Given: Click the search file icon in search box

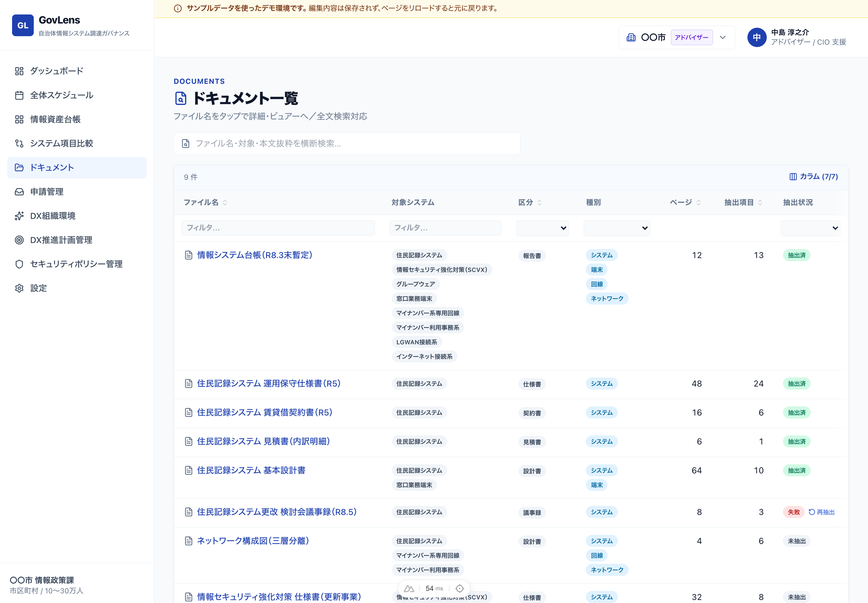Looking at the screenshot, I should click(x=185, y=144).
